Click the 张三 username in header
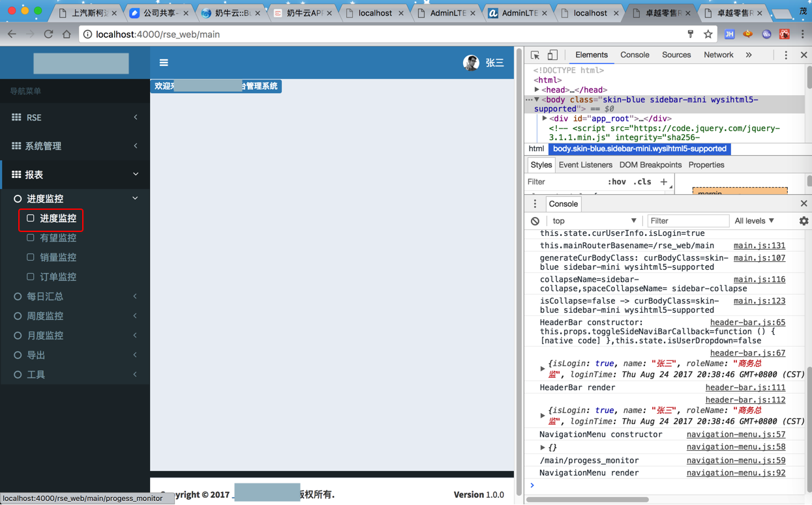Viewport: 812px width, 505px height. (x=494, y=63)
